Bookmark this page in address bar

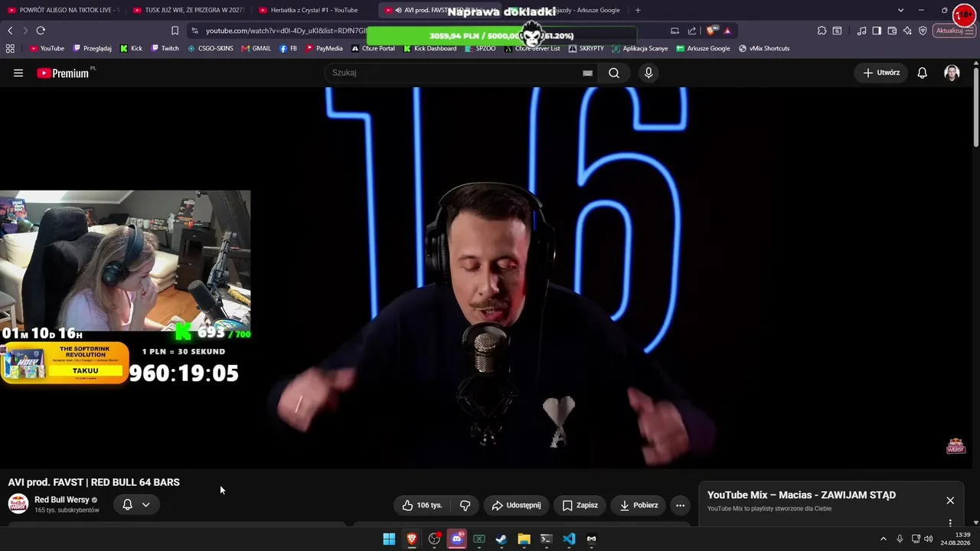coord(175,31)
